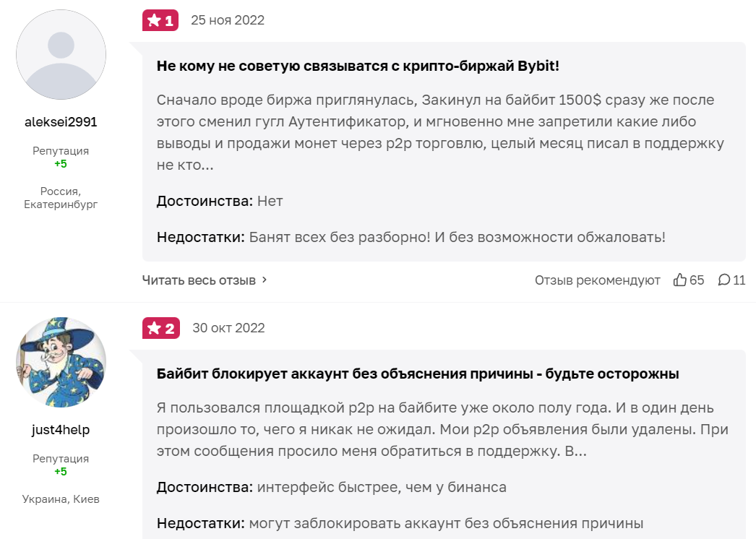Open the aleksei2991 user profile link
This screenshot has width=756, height=539.
(61, 122)
